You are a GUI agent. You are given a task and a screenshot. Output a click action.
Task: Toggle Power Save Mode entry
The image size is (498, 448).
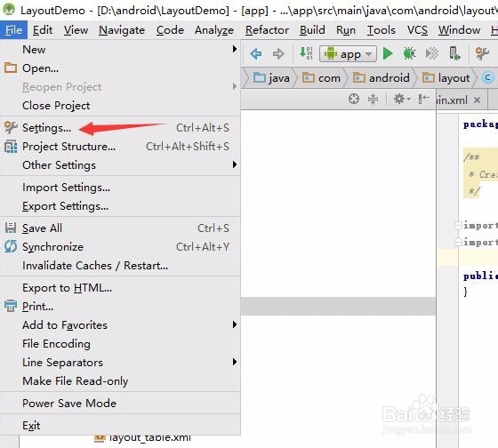pyautogui.click(x=120, y=404)
